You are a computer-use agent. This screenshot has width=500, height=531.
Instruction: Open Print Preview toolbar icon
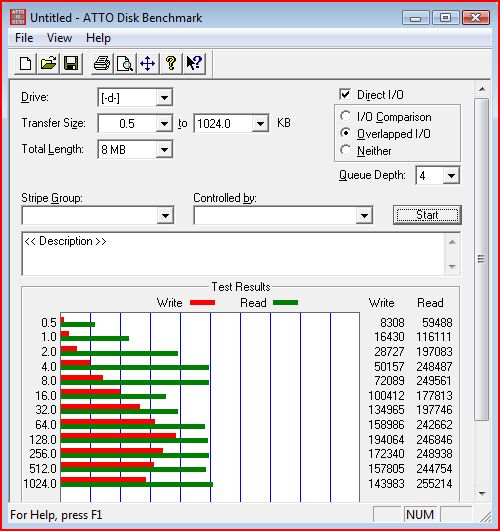click(125, 63)
